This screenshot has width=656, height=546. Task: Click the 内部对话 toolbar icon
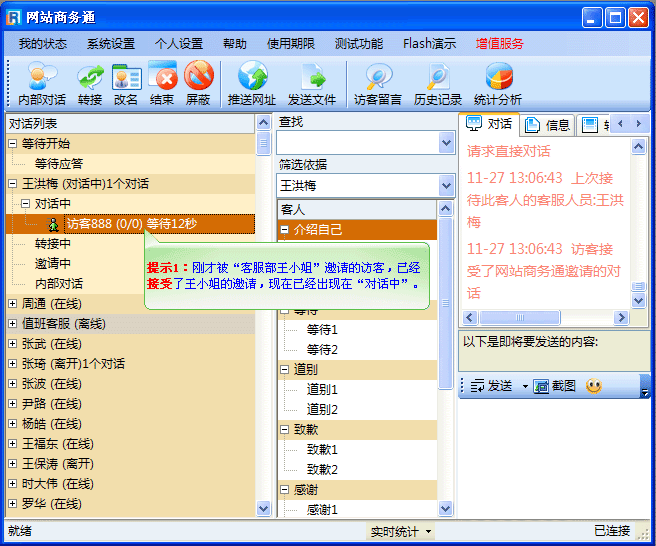pos(42,78)
